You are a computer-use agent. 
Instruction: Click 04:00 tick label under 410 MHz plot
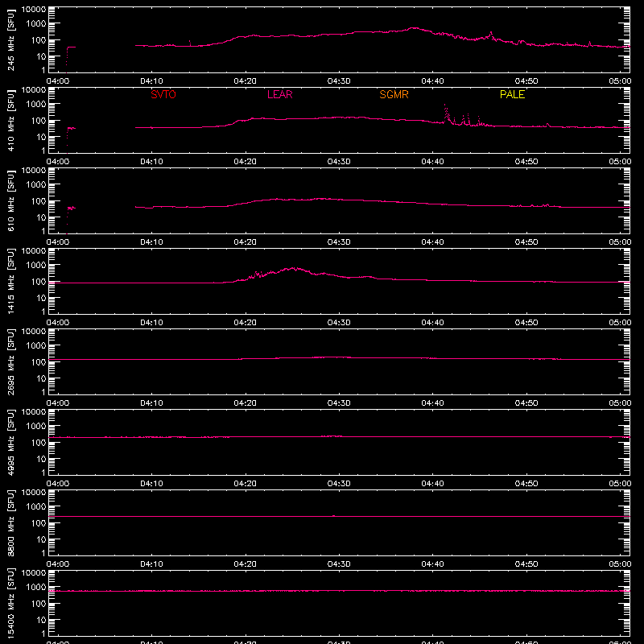point(58,162)
